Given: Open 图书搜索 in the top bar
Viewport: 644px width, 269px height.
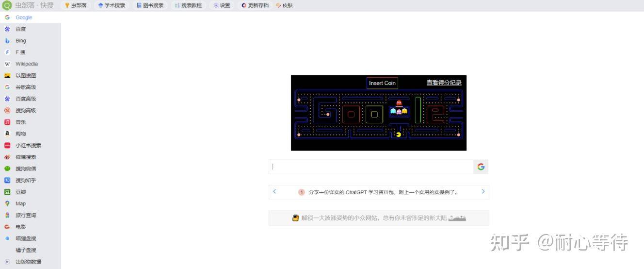Looking at the screenshot, I should coord(150,5).
